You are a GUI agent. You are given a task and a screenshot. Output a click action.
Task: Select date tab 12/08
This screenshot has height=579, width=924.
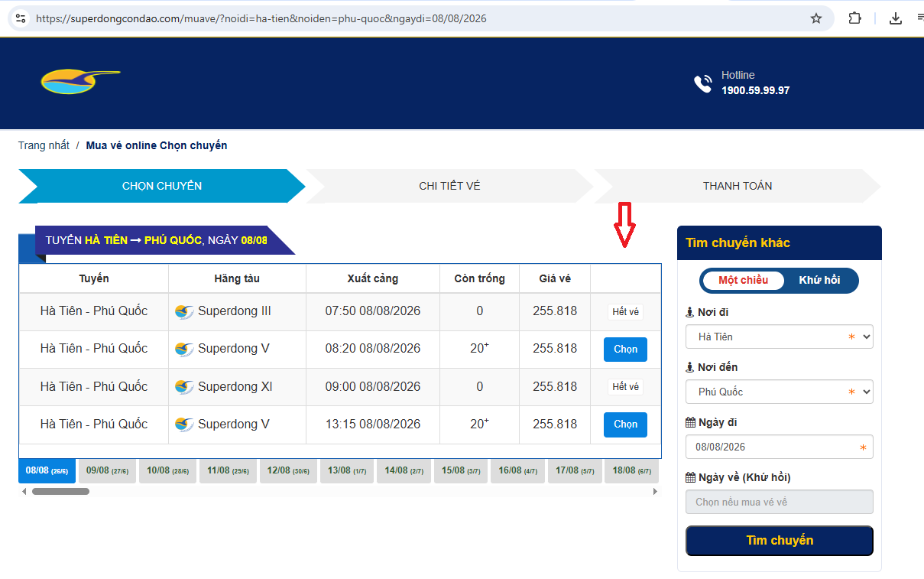point(288,471)
